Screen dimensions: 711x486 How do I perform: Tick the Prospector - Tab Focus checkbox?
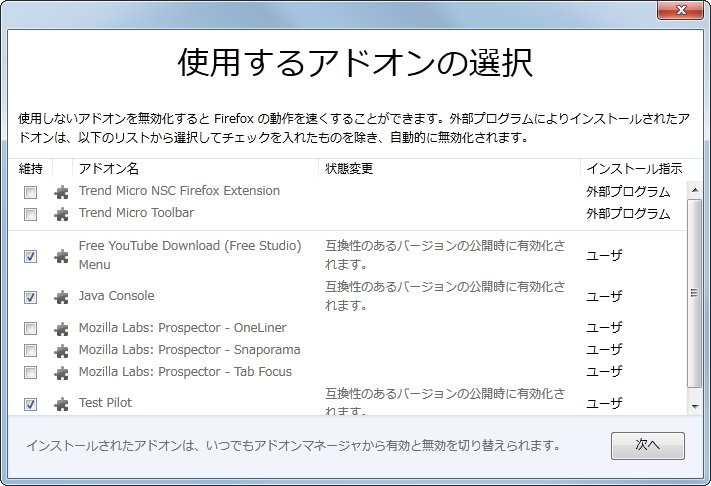pyautogui.click(x=30, y=373)
